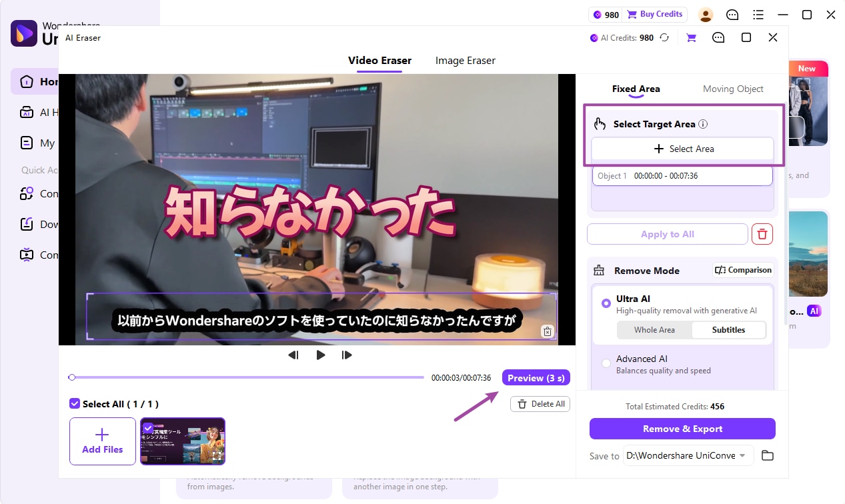The height and width of the screenshot is (504, 845).
Task: Click Add Files
Action: pyautogui.click(x=103, y=441)
